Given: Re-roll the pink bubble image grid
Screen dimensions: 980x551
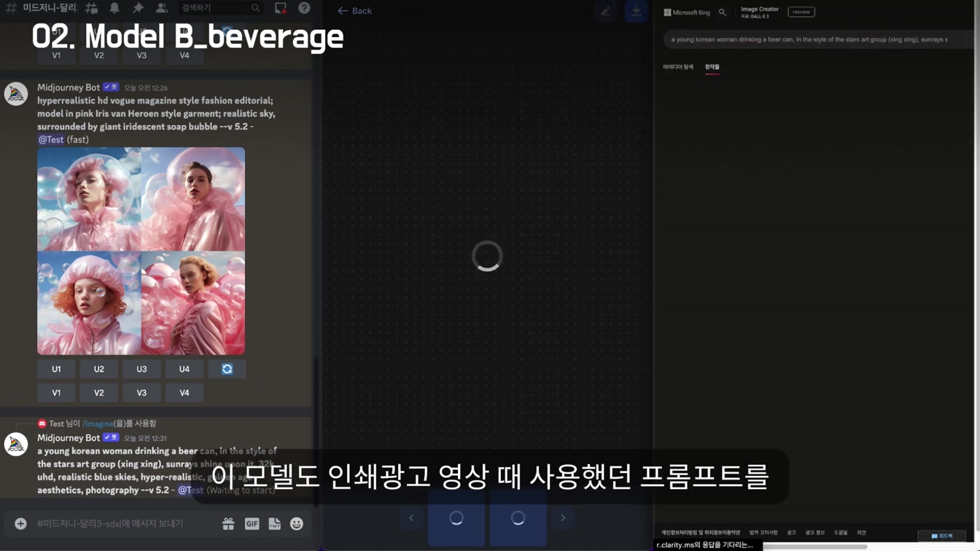Looking at the screenshot, I should (227, 369).
